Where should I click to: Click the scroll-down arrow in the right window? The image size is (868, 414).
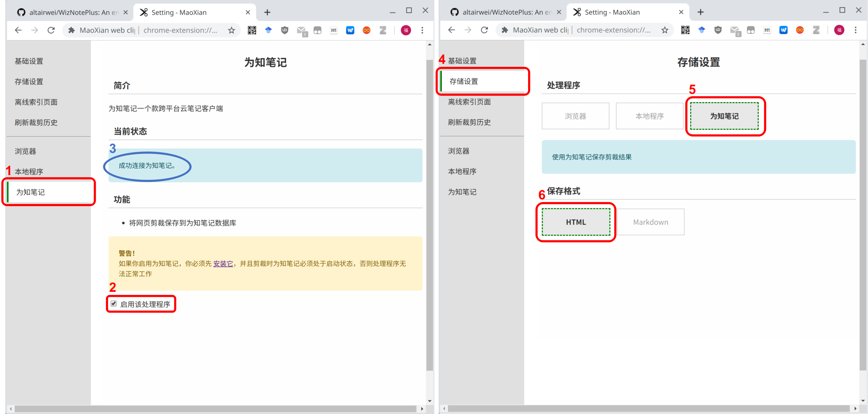[863, 401]
